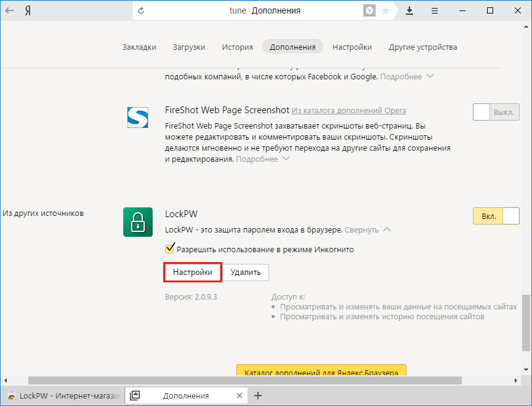Click the back arrow in the title bar

pyautogui.click(x=10, y=10)
